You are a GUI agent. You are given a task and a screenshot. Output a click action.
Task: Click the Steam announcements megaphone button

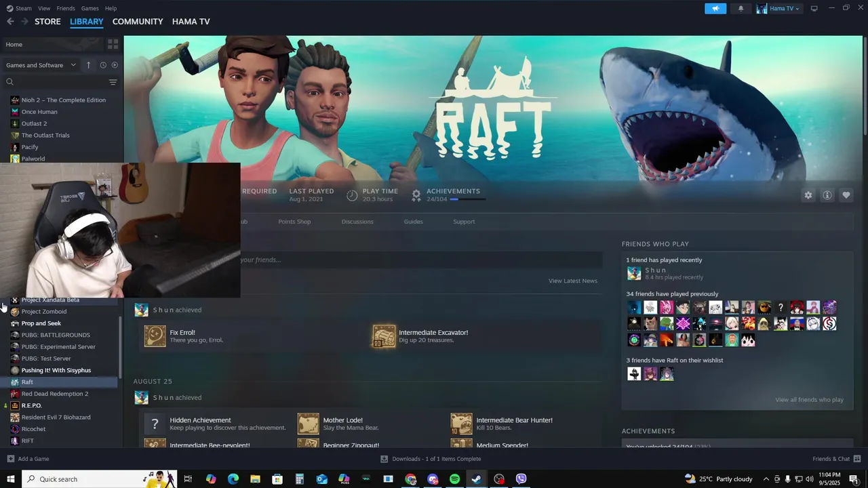(715, 8)
